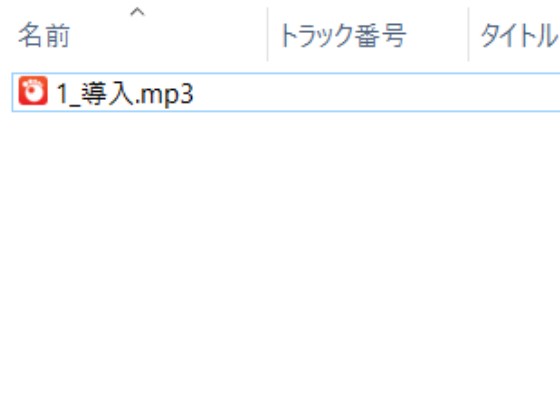560x420 pixels.
Task: Click blank header space right of トラック番号 label
Action: [436, 36]
